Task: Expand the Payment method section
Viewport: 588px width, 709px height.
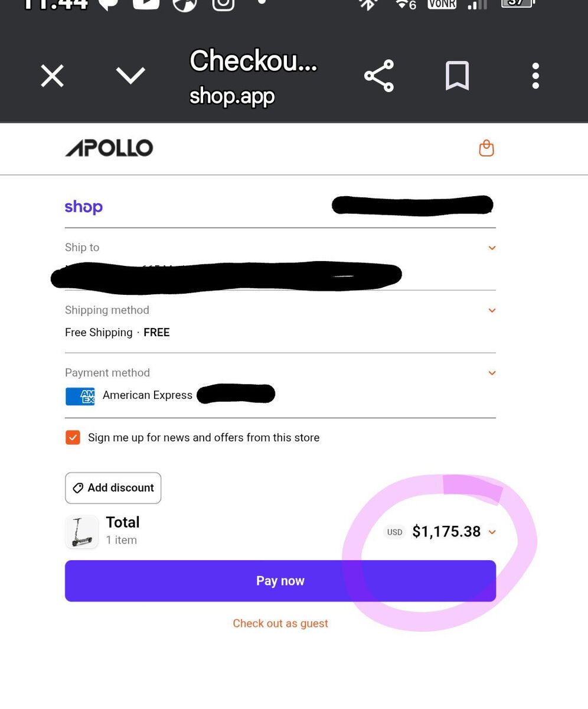Action: (x=492, y=373)
